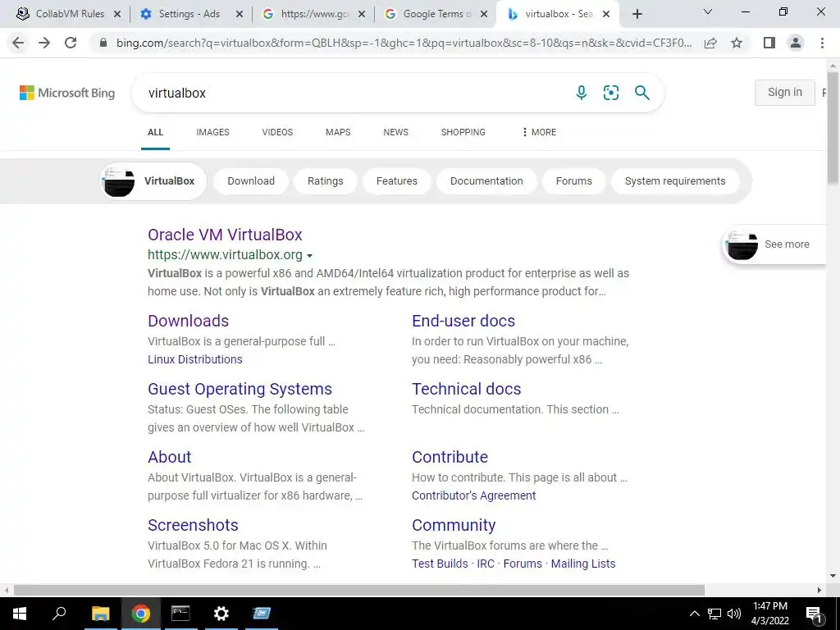The height and width of the screenshot is (630, 840).
Task: Click the VirtualBox chip thumbnail
Action: (118, 181)
